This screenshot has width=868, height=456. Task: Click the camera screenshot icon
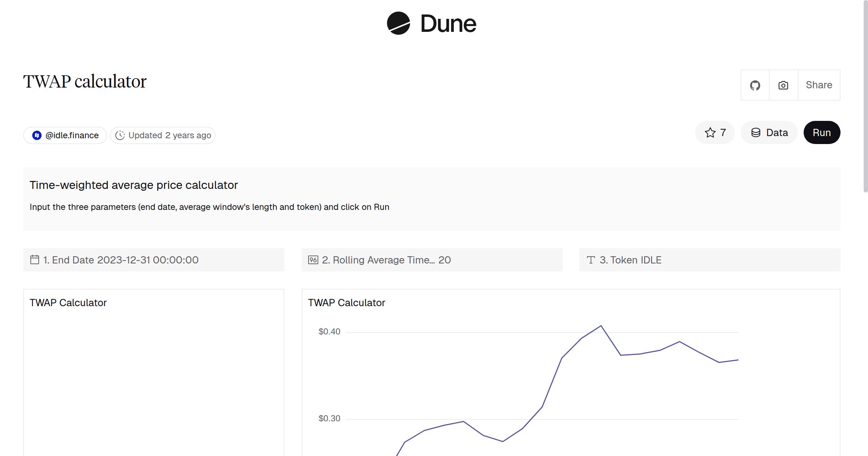[783, 85]
